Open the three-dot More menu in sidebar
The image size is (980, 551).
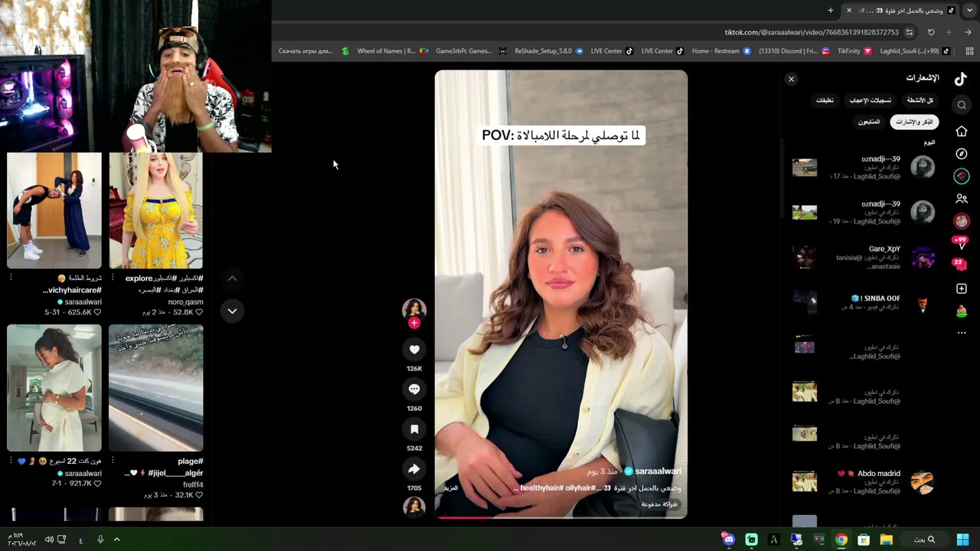pos(962,333)
